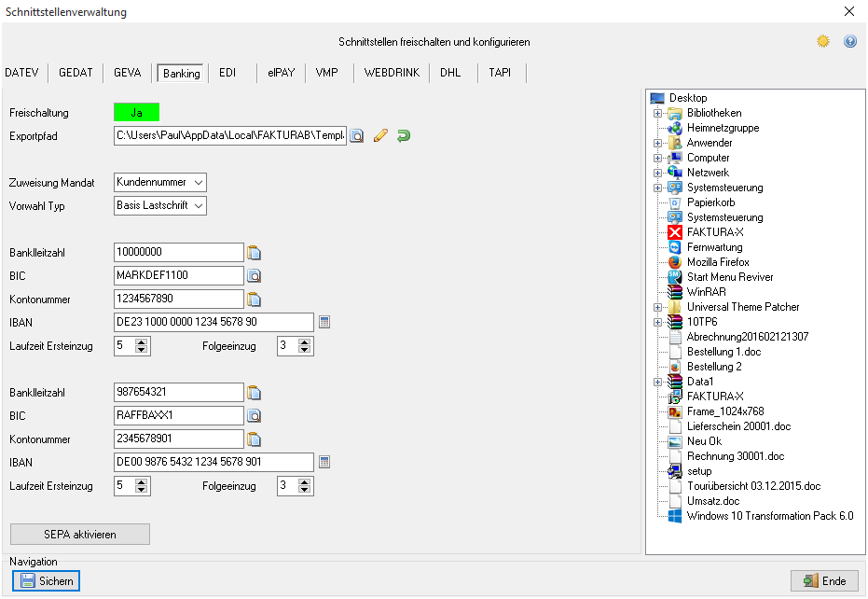This screenshot has height=599, width=868.
Task: Select the Desktop root icon
Action: (657, 98)
